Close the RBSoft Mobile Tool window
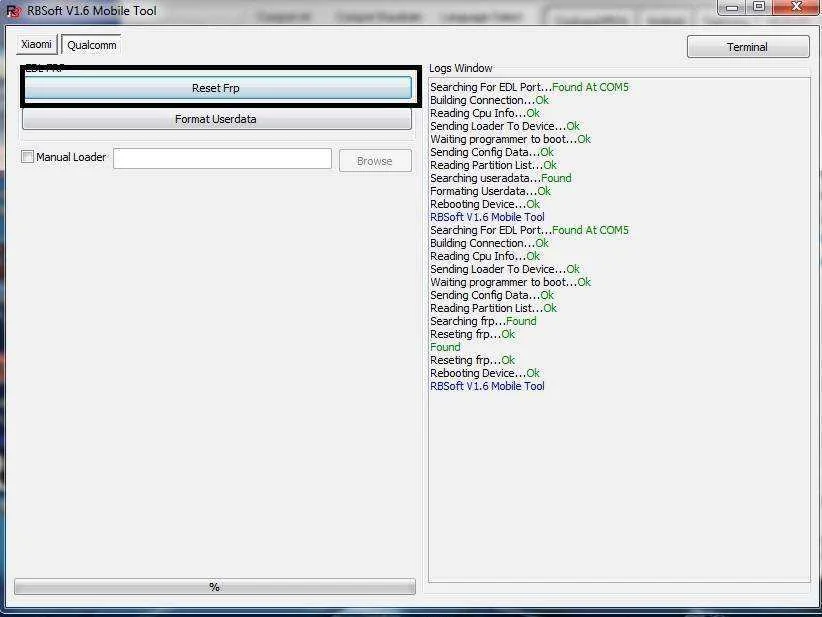This screenshot has height=617, width=822. point(796,7)
